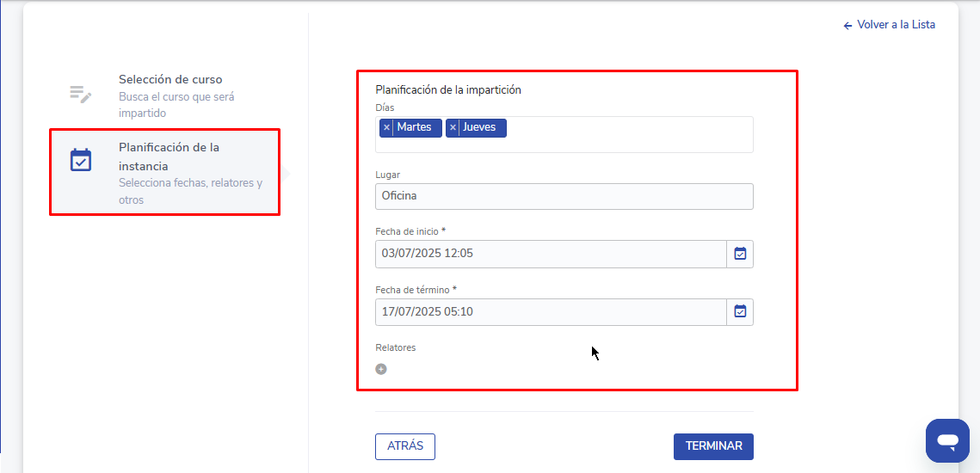Screen dimensions: 980x473
Task: Expand the Días multi-select field
Action: coord(628,135)
